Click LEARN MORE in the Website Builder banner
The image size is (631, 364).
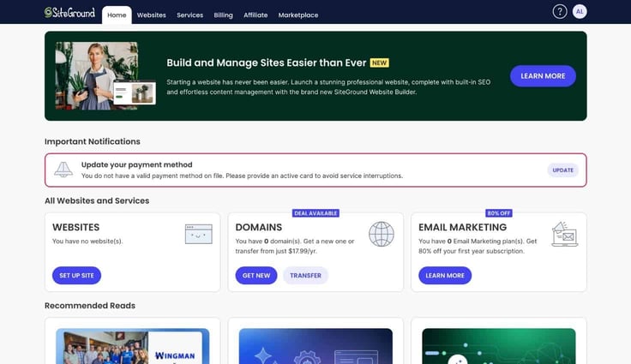[543, 76]
